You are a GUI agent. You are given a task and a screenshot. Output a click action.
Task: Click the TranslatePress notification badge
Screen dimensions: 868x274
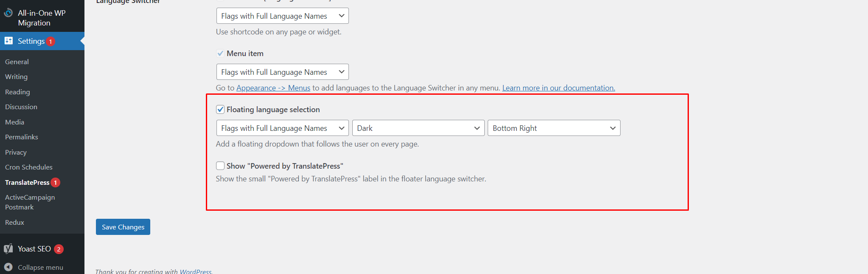point(56,183)
